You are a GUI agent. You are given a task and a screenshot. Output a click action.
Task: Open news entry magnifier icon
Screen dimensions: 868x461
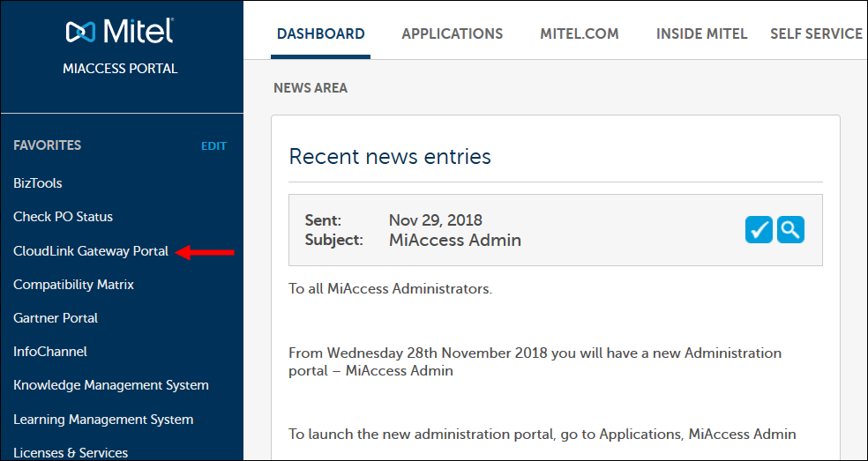coord(790,230)
